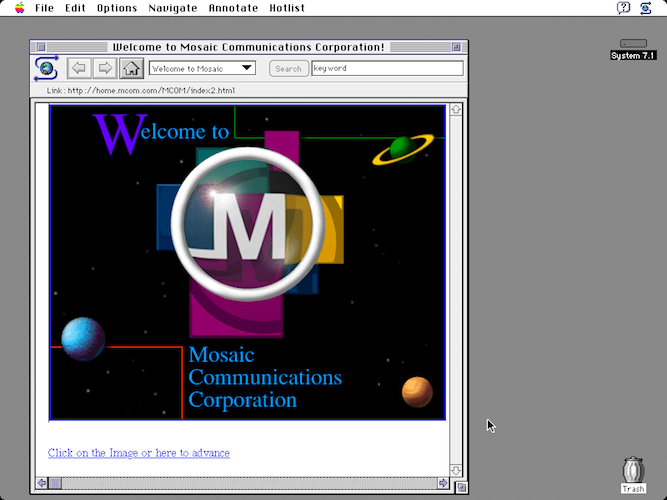Viewport: 667px width, 500px height.
Task: Click the window zoom box in title bar
Action: pyautogui.click(x=456, y=47)
